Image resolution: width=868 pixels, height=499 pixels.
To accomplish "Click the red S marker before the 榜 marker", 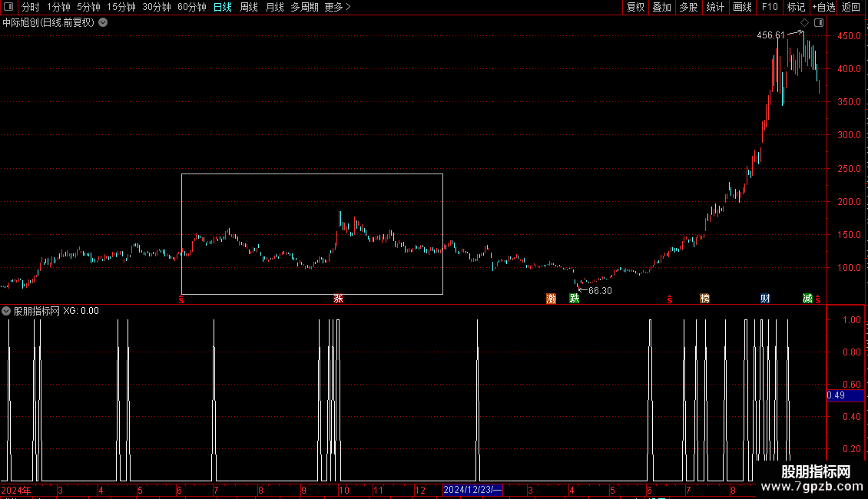I will coord(669,299).
